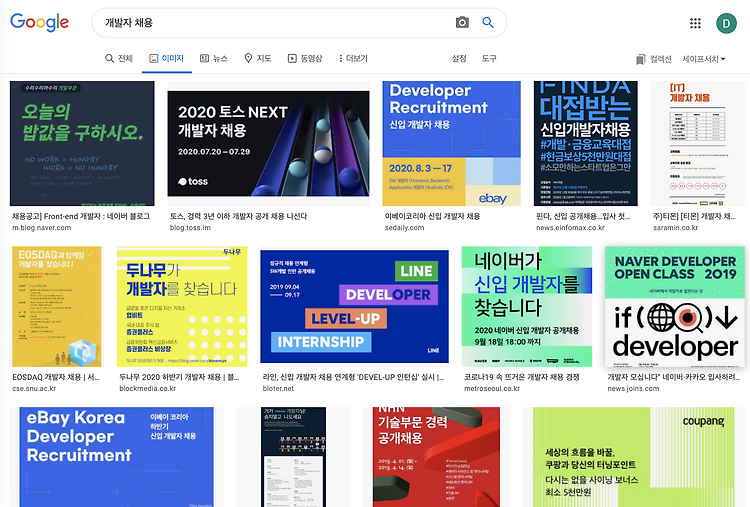Screen dimensions: 750x507
Task: Open 설정 options
Action: click(459, 58)
